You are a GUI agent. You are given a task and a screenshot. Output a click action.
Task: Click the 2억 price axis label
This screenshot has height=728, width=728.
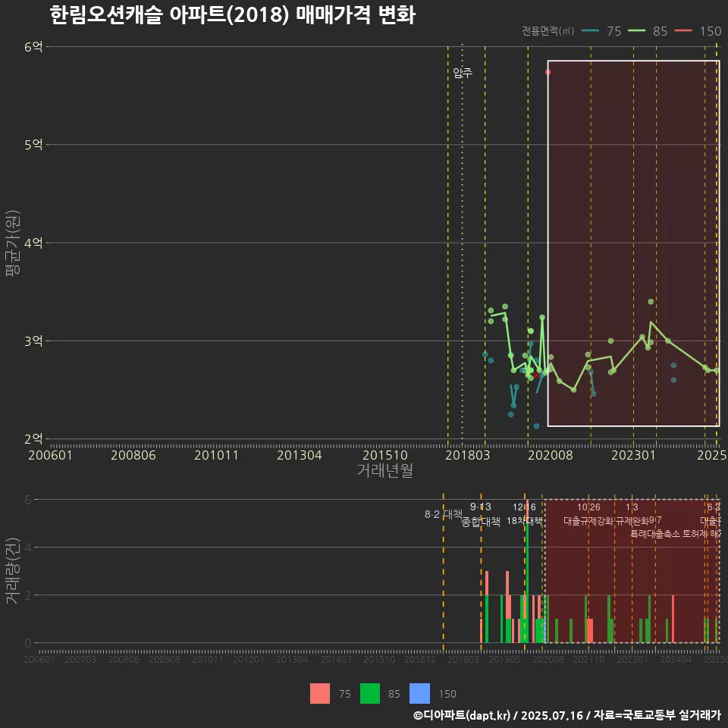tap(33, 439)
